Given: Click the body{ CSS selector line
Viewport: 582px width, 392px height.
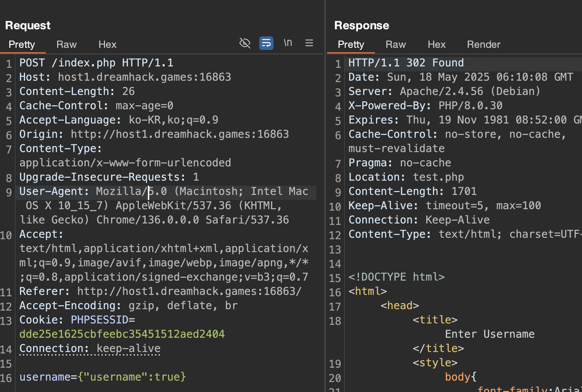Looking at the screenshot, I should [461, 377].
